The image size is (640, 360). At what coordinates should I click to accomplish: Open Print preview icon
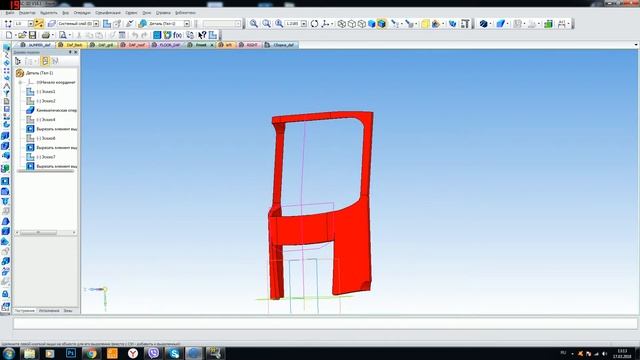62,36
